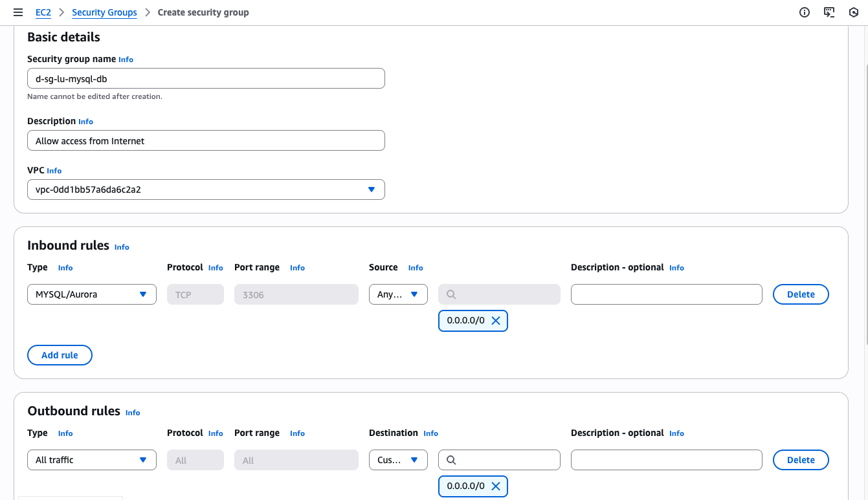
Task: Open Info link next to Security group name
Action: [x=126, y=60]
